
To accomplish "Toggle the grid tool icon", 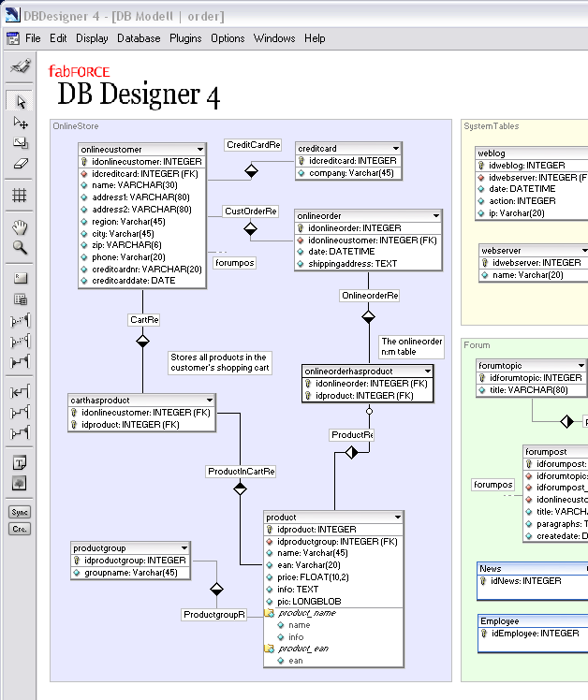I will click(x=20, y=195).
